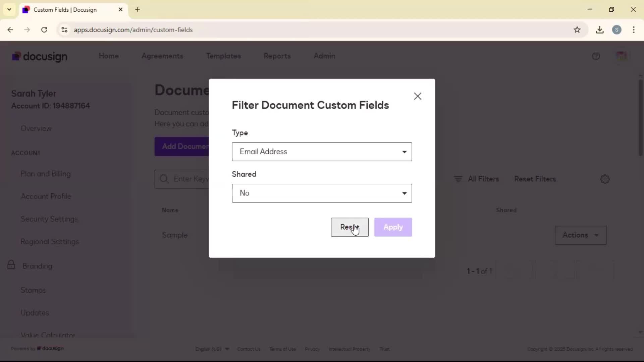Open the Reports tab
The image size is (644, 362).
coord(277,56)
